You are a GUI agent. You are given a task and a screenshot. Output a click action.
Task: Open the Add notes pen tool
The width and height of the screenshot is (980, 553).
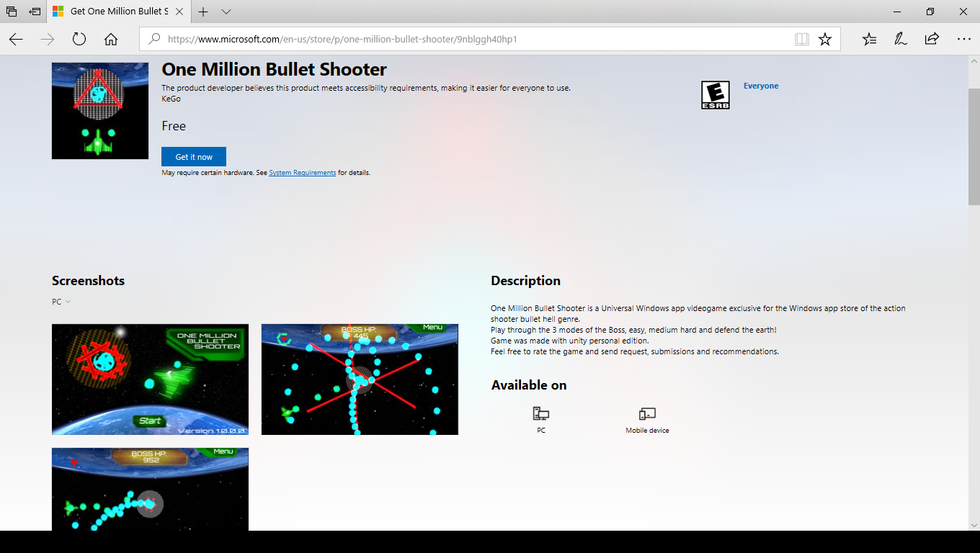(901, 40)
